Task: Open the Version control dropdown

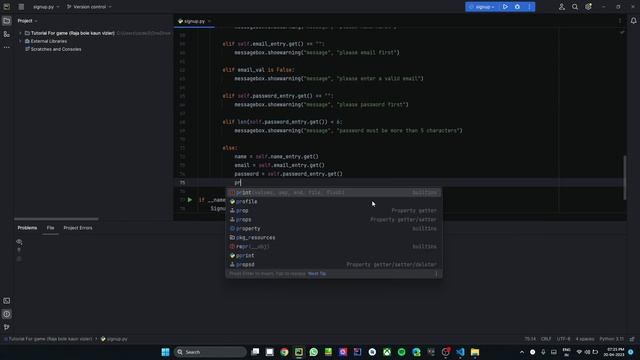Action: pyautogui.click(x=89, y=7)
